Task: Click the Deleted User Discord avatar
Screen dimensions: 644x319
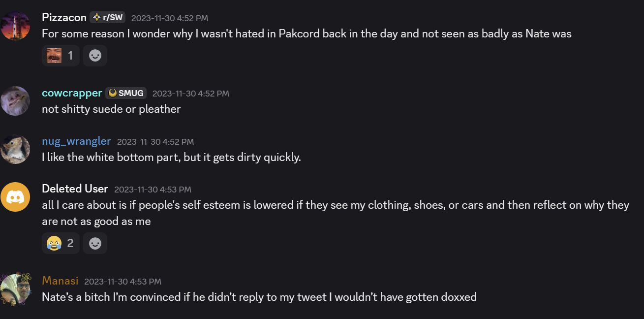Action: [x=15, y=196]
